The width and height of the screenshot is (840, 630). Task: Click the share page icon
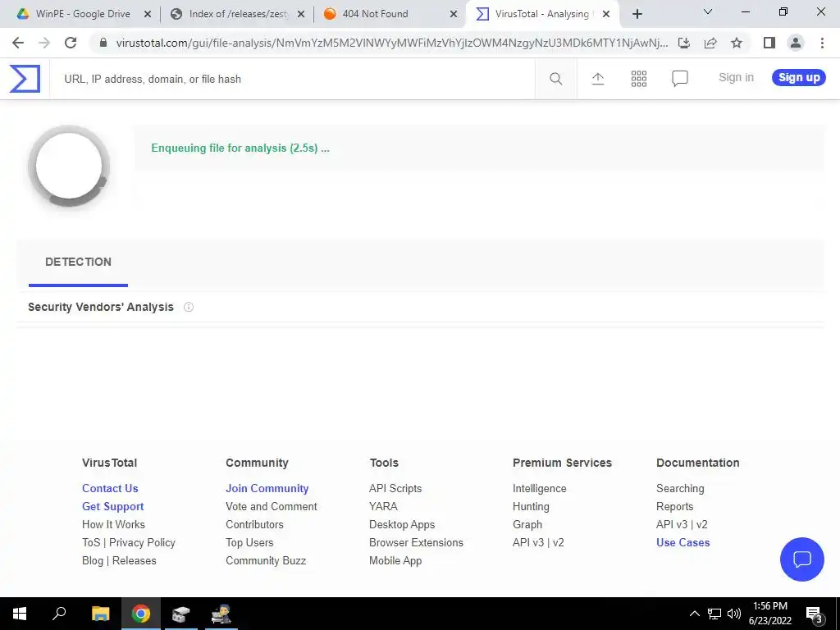[710, 43]
